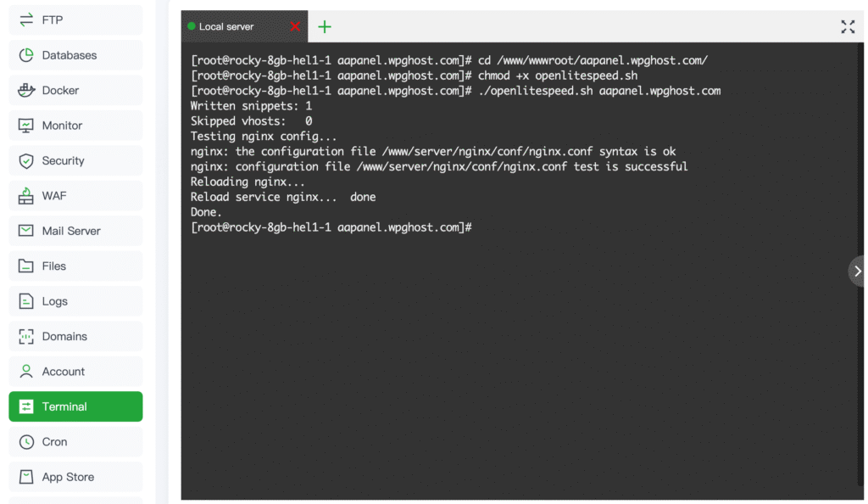The width and height of the screenshot is (868, 504).
Task: Open the FTP section
Action: [75, 20]
